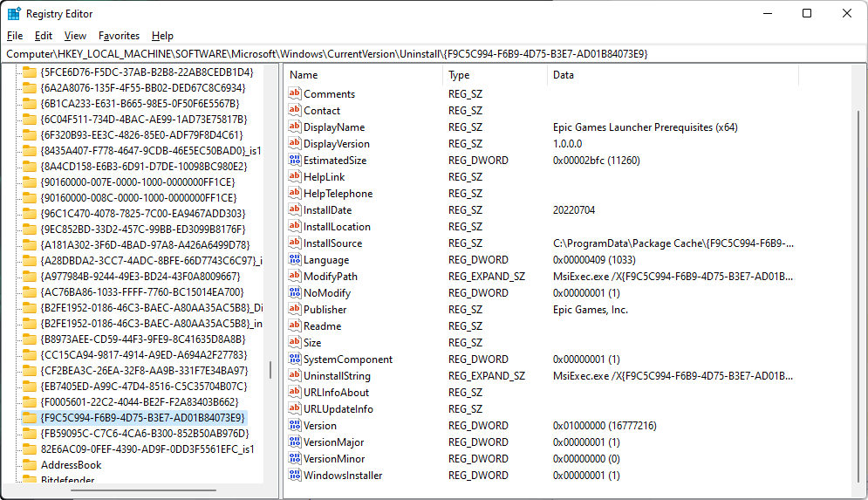This screenshot has width=868, height=500.
Task: Click folder icon of {5FCE6D76-F5DC-37AB-B2B8-22AB8CEDB1D4} key
Action: click(x=30, y=72)
